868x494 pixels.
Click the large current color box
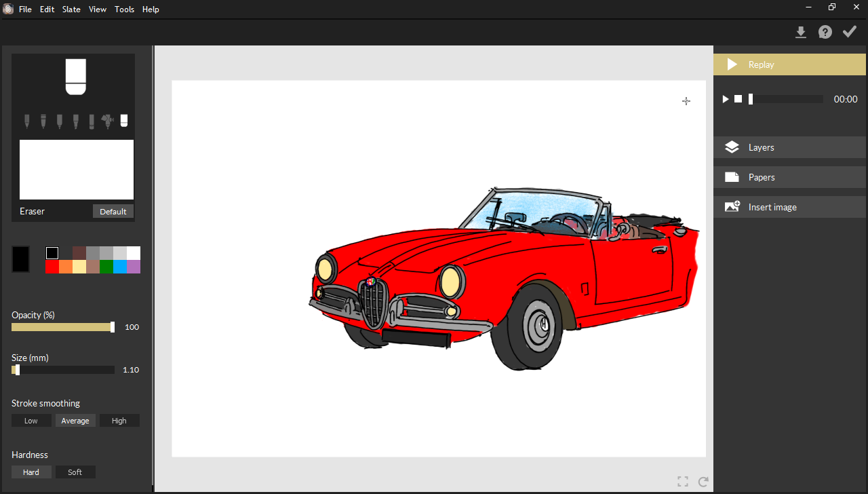click(20, 259)
